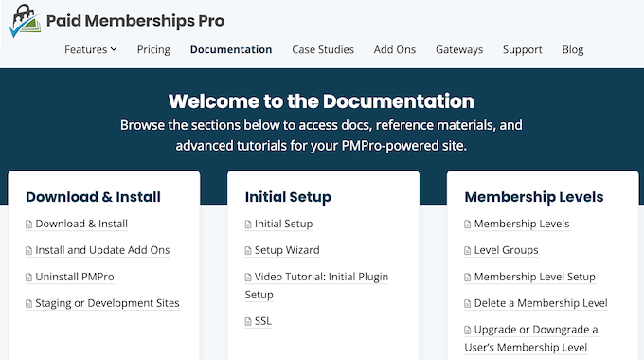Screen dimensions: 644x360
Task: Click the Membership Levels section heading
Action: click(534, 197)
